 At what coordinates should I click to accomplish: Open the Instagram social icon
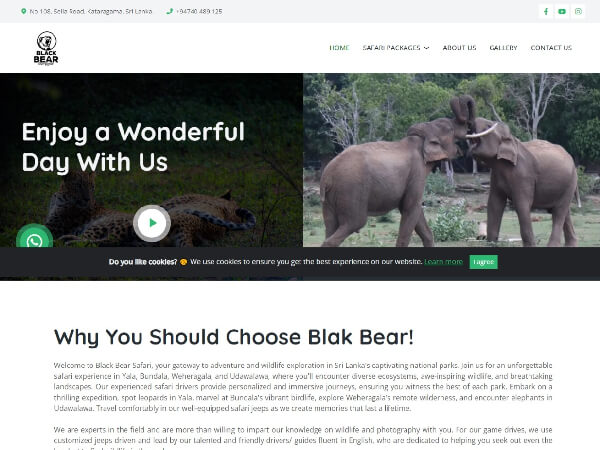tap(578, 11)
